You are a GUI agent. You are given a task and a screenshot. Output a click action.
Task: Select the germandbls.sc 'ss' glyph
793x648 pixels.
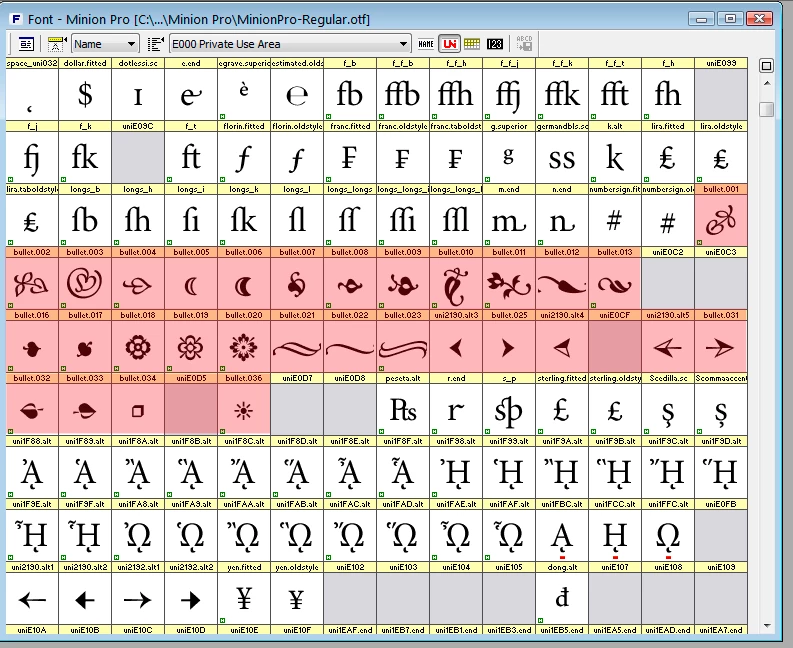click(562, 157)
